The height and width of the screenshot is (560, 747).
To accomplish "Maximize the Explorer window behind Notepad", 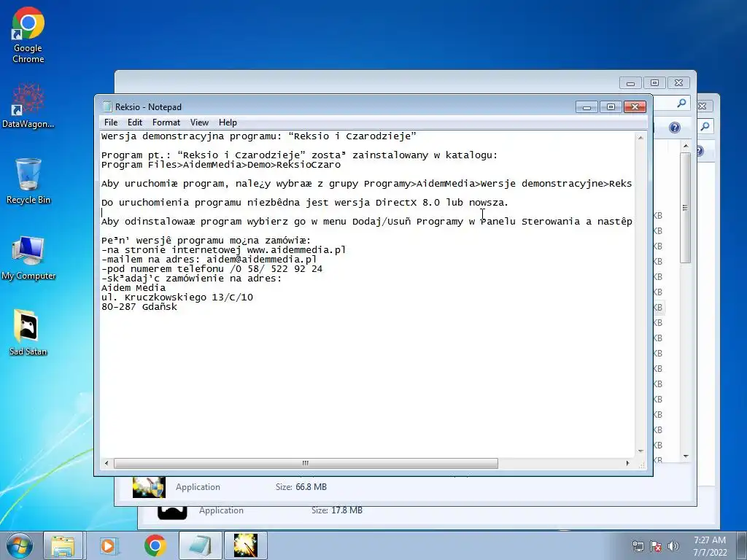I will (654, 83).
